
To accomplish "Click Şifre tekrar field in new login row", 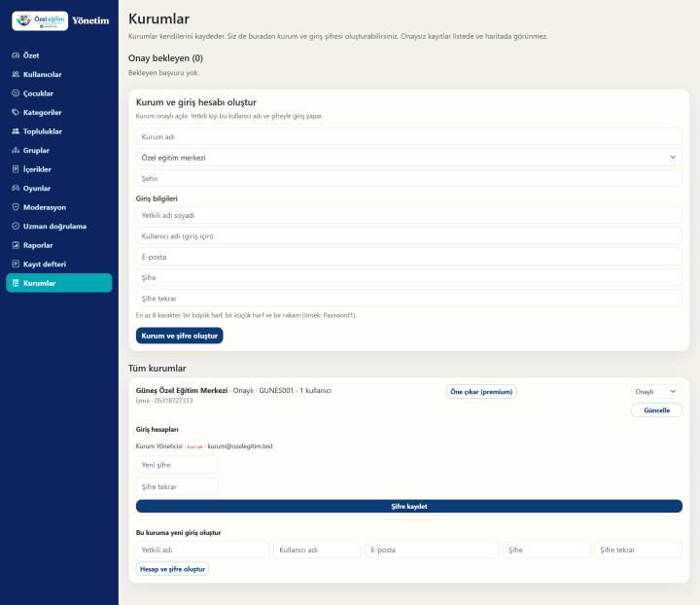I will [x=638, y=550].
